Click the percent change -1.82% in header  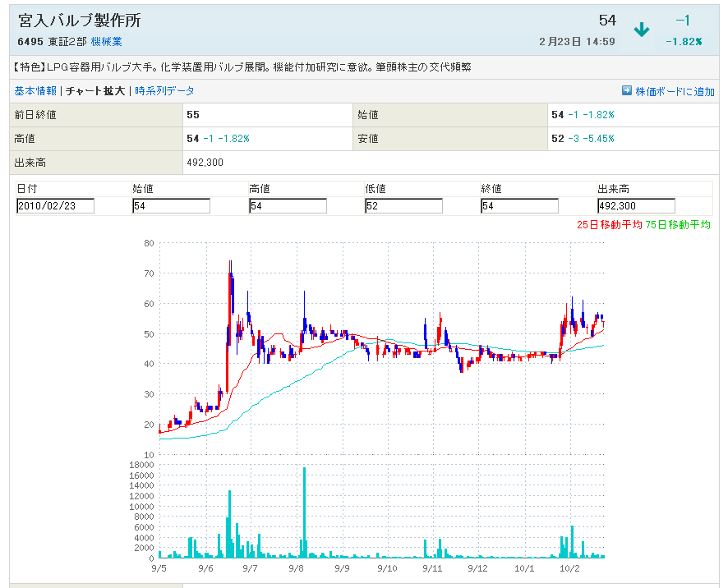(684, 42)
